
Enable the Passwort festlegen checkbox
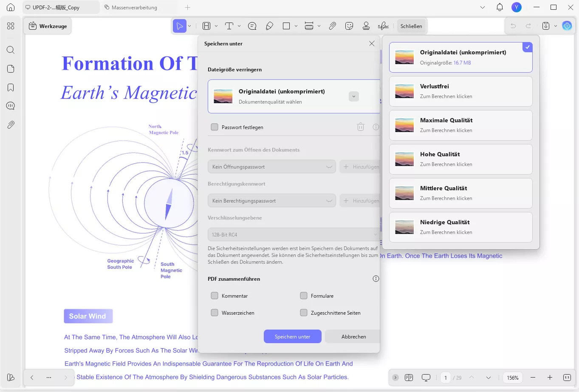tap(215, 127)
